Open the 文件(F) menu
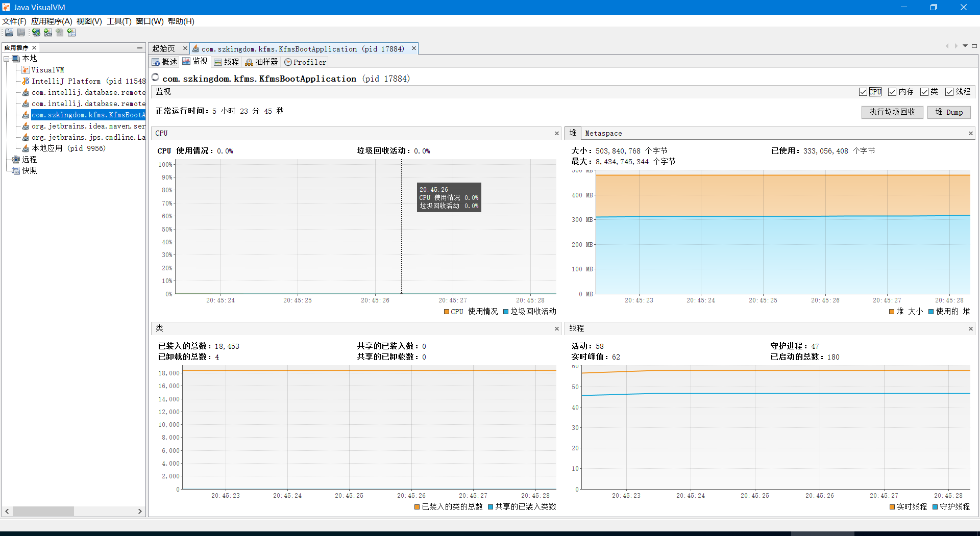 pyautogui.click(x=14, y=21)
